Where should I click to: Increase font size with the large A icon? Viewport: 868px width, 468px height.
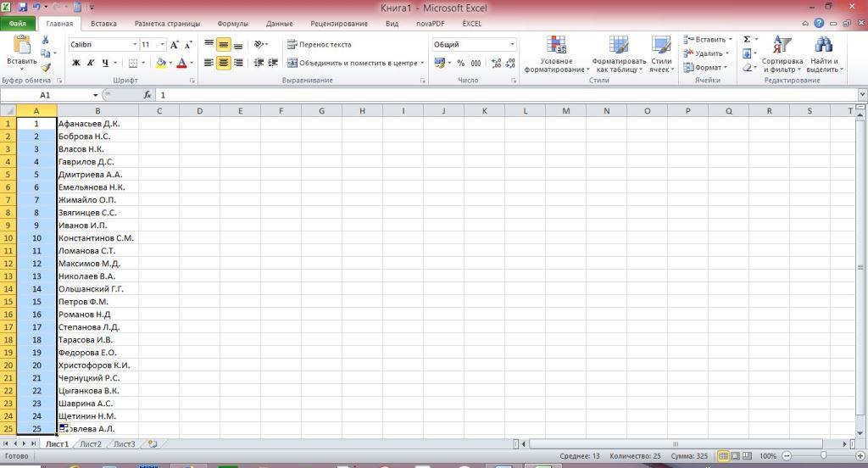[175, 44]
